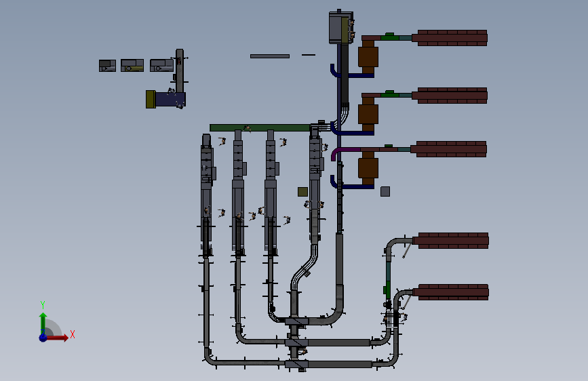Select the second red-brown roller conveyor from the top
The image size is (588, 381).
coord(450,96)
